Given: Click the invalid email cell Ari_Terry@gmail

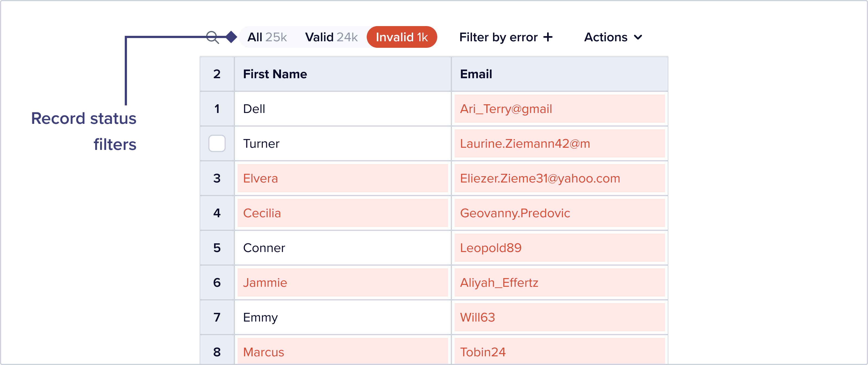Looking at the screenshot, I should (x=559, y=109).
